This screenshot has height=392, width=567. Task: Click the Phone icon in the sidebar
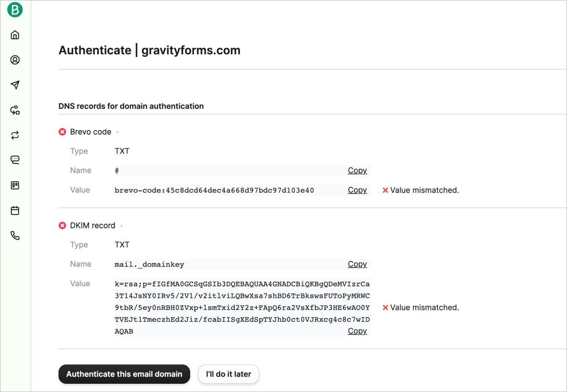pyautogui.click(x=15, y=235)
